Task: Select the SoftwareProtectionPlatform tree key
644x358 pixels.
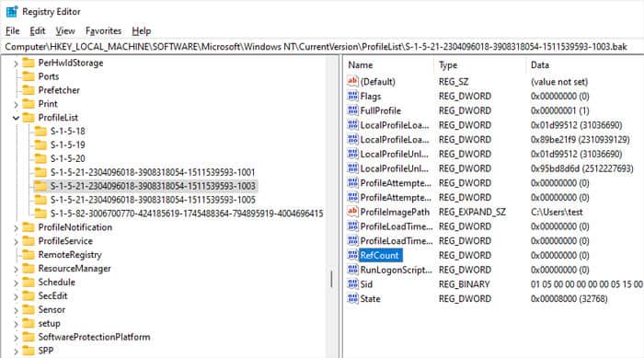Action: click(94, 337)
